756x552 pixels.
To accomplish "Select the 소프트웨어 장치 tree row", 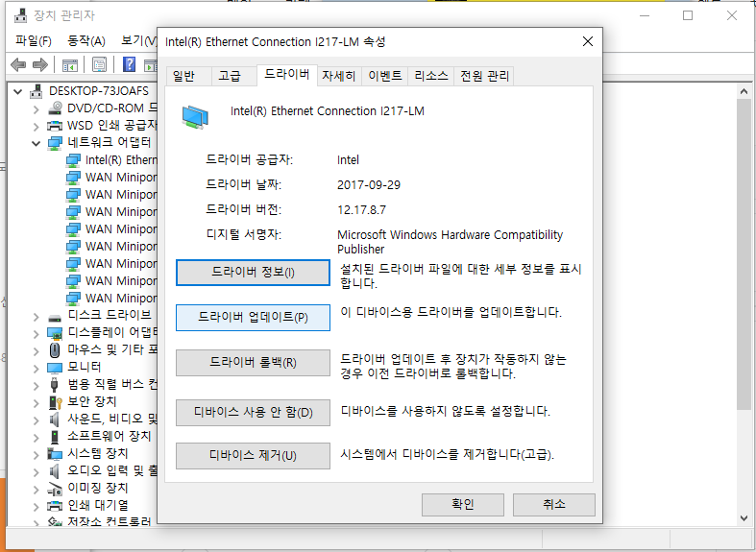I will coord(109,437).
